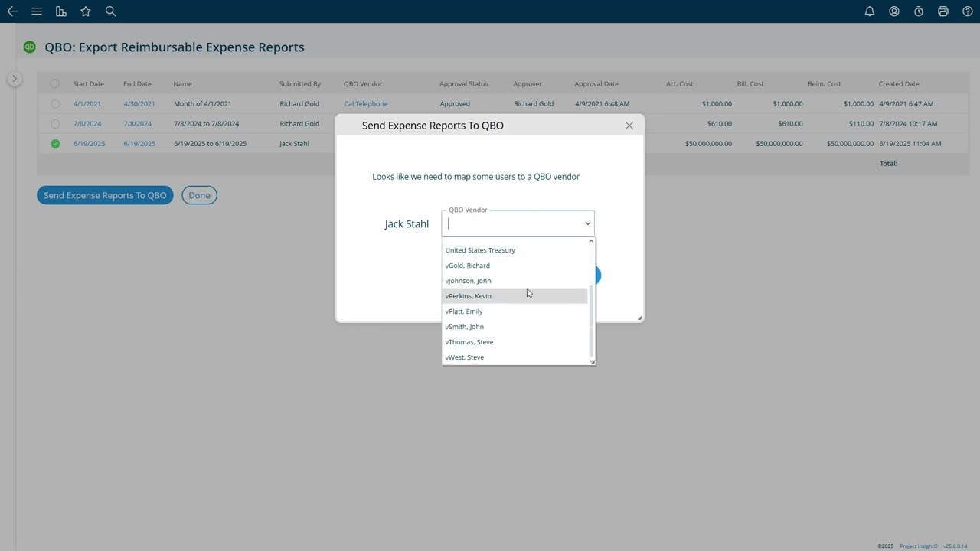This screenshot has width=980, height=551.
Task: Open the favorites star icon
Action: click(x=86, y=11)
